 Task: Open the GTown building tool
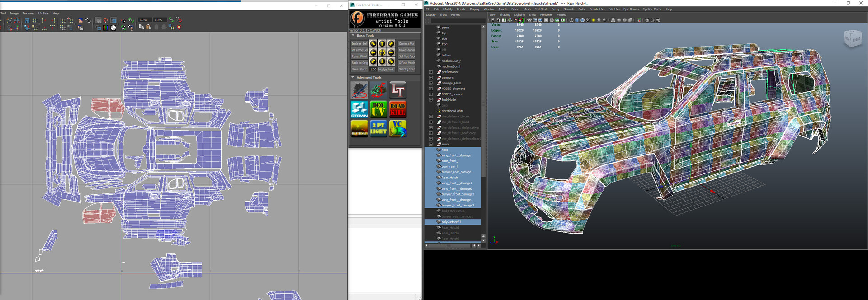click(x=359, y=109)
